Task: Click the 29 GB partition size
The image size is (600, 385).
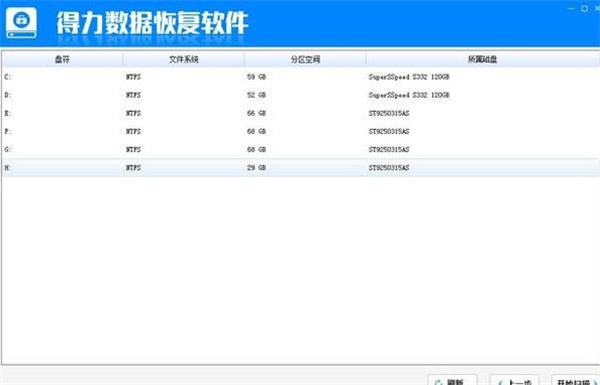Action: (x=256, y=168)
